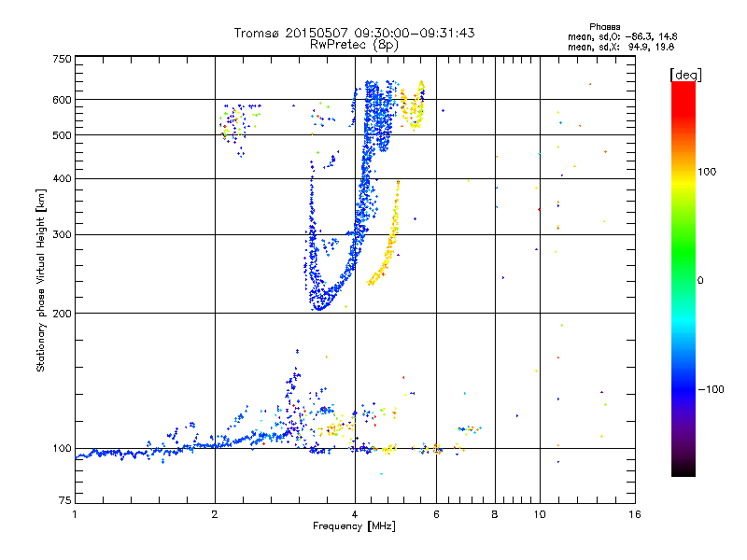Click the colorbar tick label '0'
Screen dimensions: 747x560
click(x=700, y=281)
